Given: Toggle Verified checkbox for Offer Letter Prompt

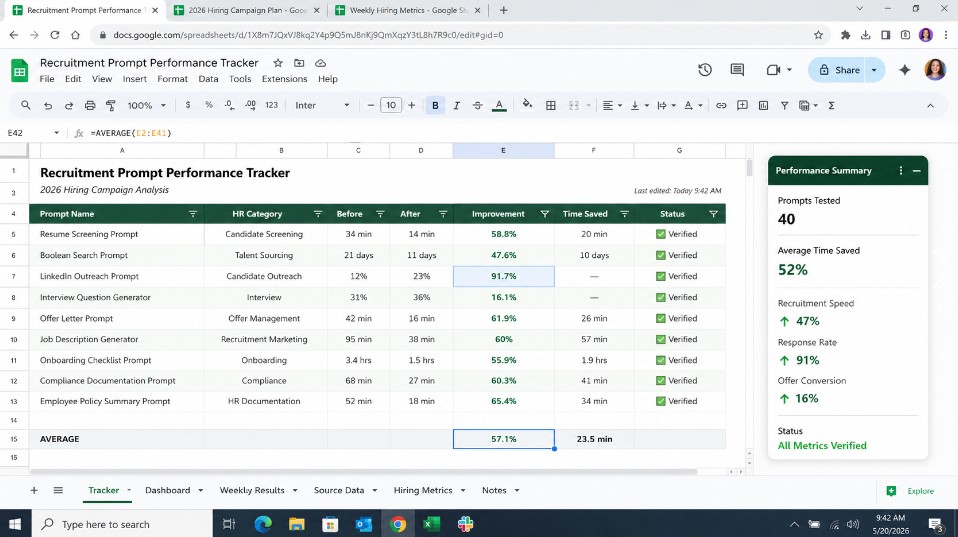Looking at the screenshot, I should click(x=660, y=318).
